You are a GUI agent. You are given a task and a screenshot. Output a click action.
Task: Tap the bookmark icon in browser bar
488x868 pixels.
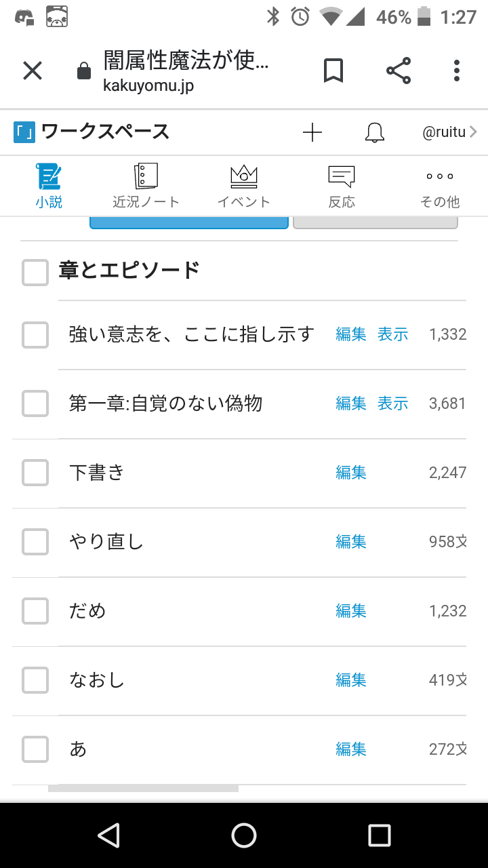tap(333, 71)
